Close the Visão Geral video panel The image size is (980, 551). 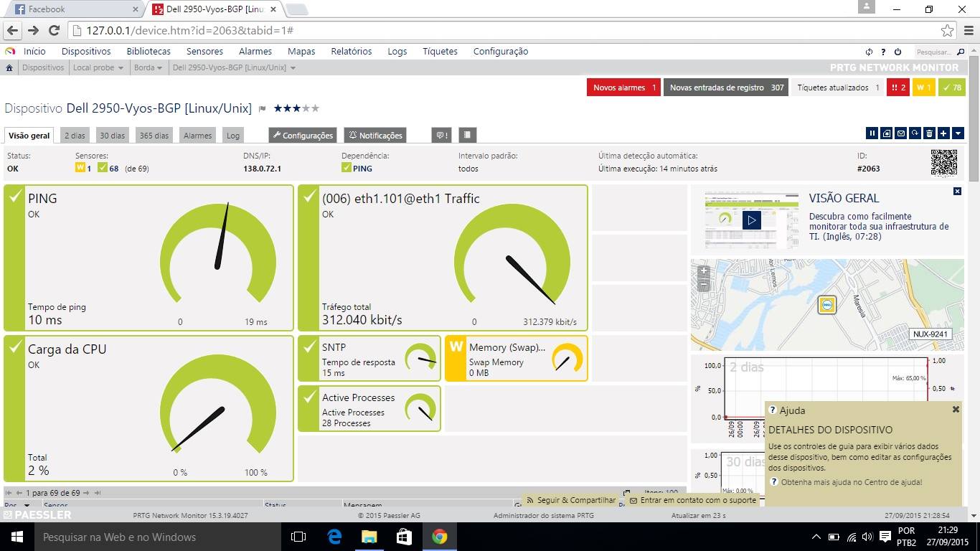(957, 192)
